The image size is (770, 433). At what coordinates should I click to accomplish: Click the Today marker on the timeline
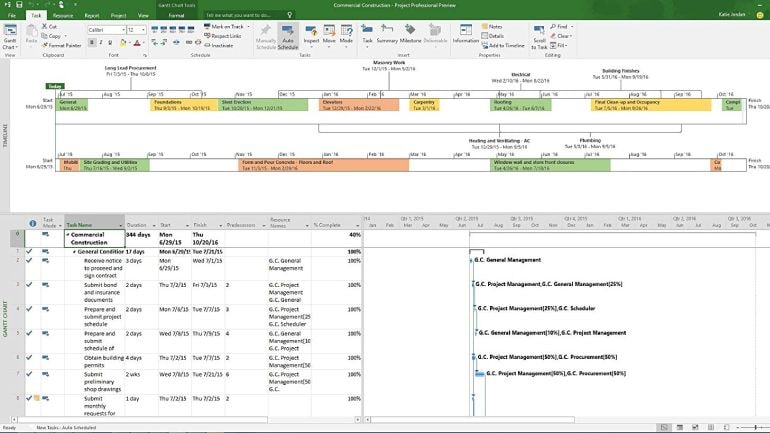(x=55, y=86)
